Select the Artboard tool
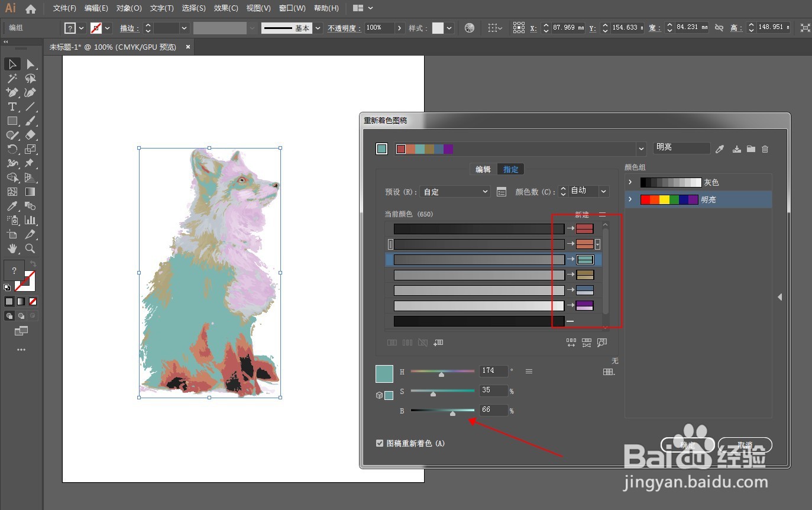This screenshot has width=812, height=510. [x=12, y=234]
